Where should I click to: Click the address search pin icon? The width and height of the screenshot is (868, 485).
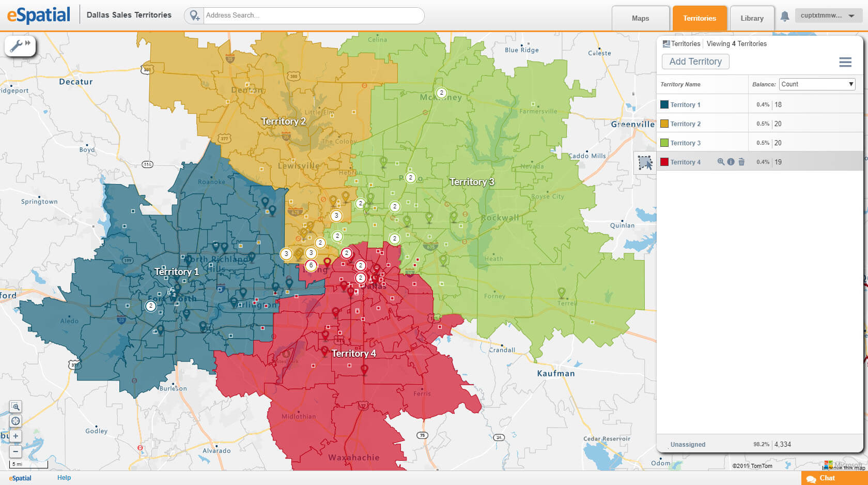click(x=194, y=16)
